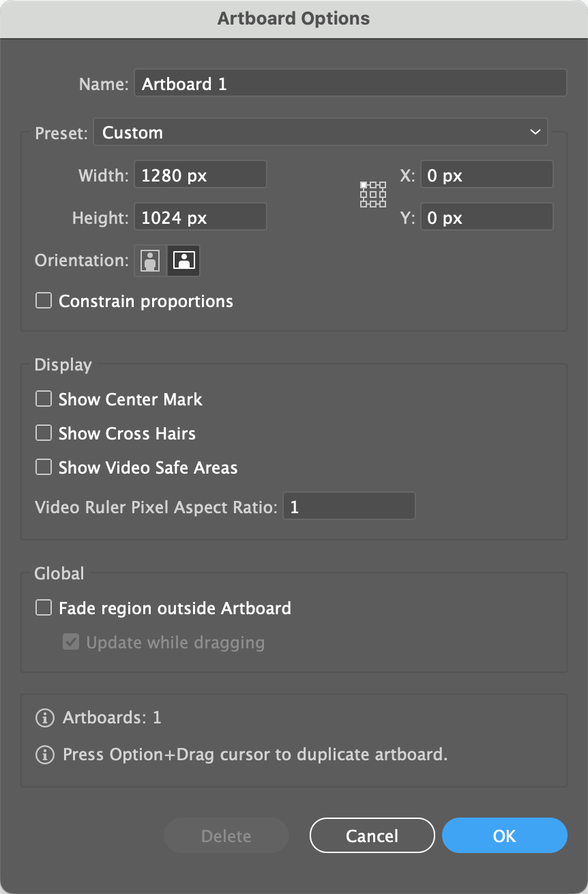Screen dimensions: 588x894
Task: Edit the Video Ruler Pixel Aspect Ratio field
Action: (349, 506)
